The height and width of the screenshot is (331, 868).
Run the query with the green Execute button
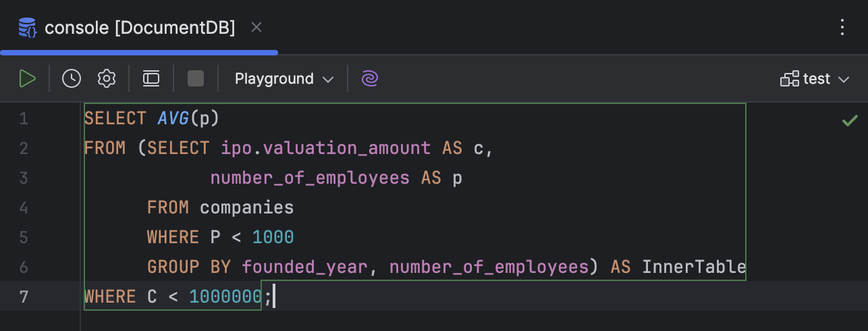(x=27, y=79)
